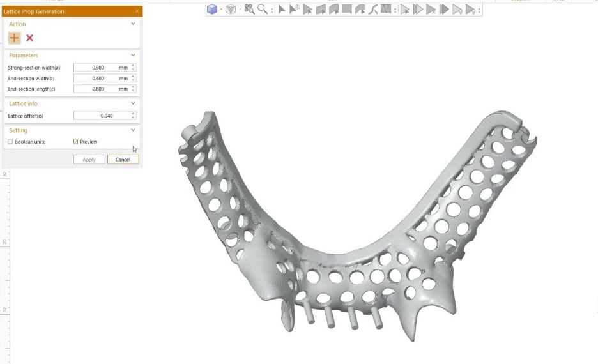
Task: Click the red X delete-prop icon
Action: pyautogui.click(x=29, y=38)
